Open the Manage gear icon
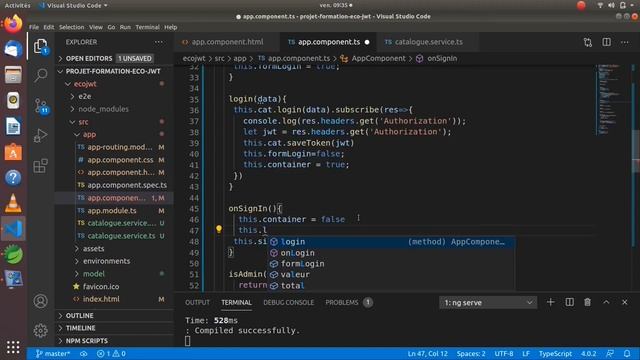 coord(40,330)
